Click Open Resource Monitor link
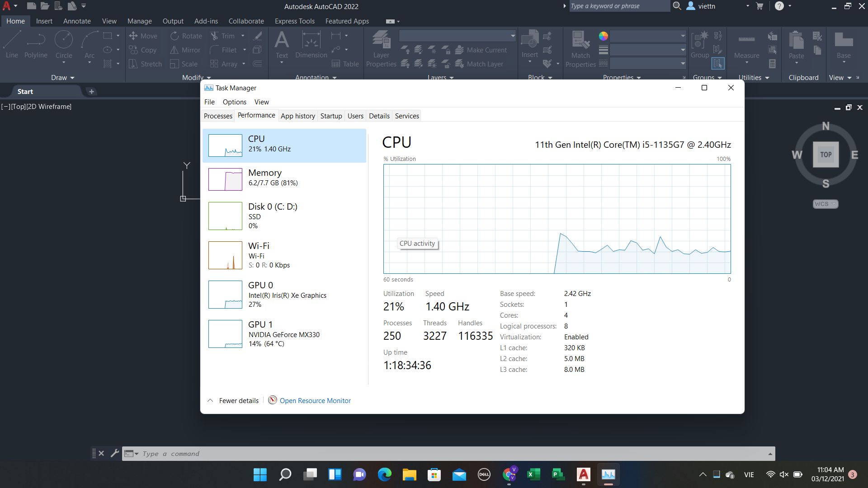Image resolution: width=868 pixels, height=488 pixels. pos(315,400)
